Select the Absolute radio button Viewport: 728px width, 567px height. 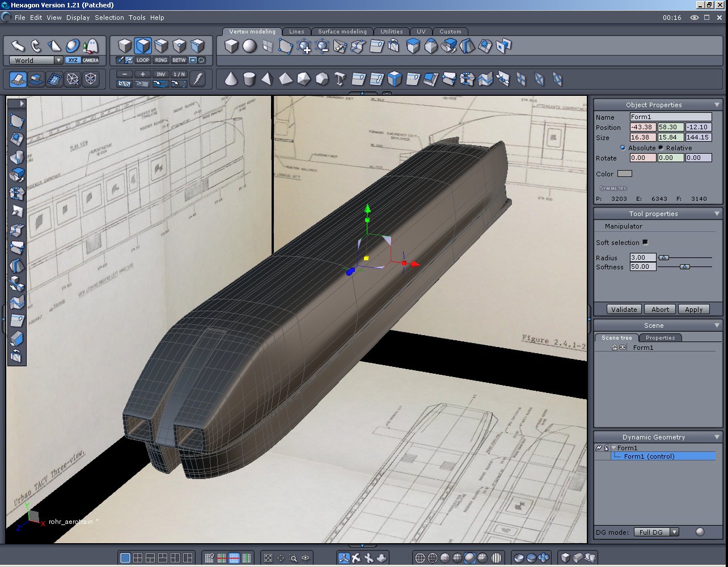tap(623, 147)
